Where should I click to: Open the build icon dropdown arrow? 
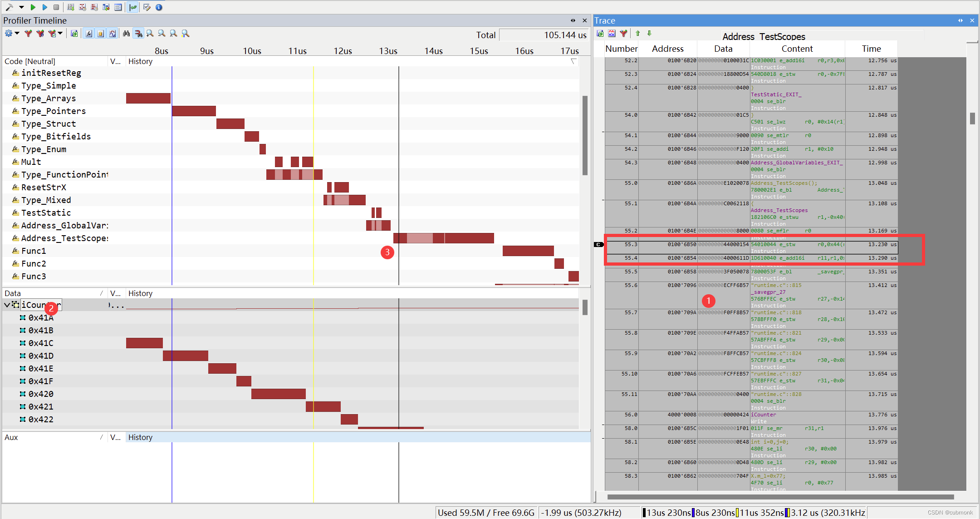pos(21,7)
